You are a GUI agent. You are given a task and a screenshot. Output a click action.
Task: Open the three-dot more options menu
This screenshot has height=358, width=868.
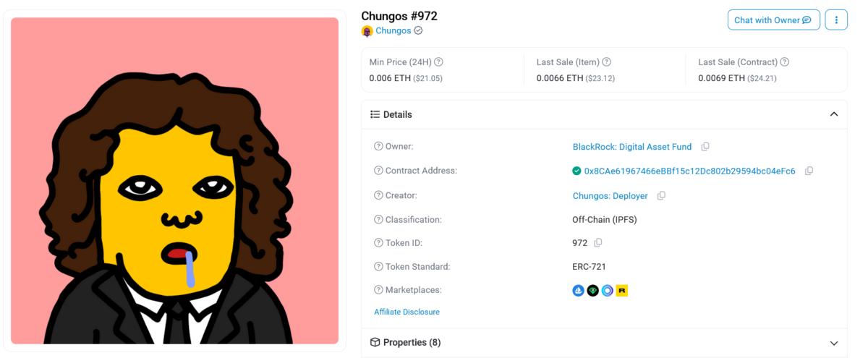point(836,20)
